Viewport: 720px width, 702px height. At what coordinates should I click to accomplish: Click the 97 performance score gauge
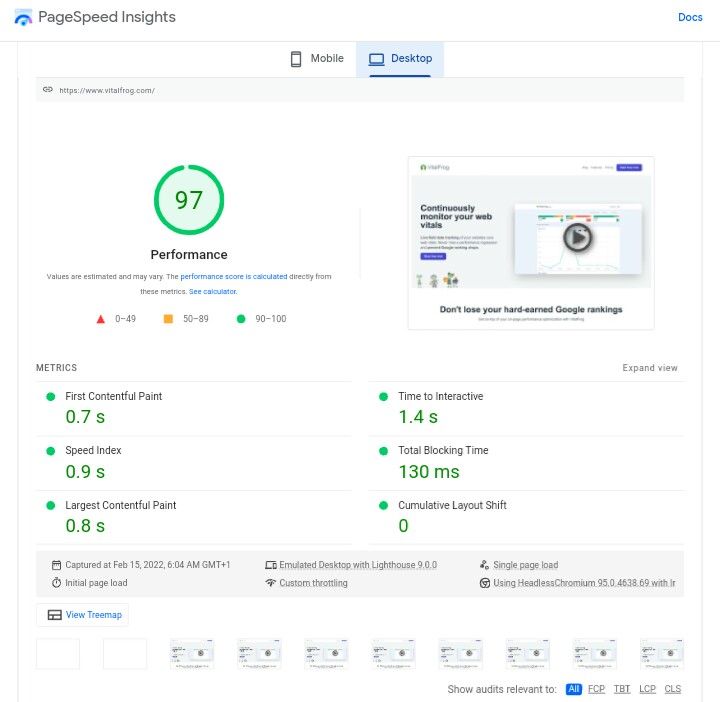tap(189, 200)
